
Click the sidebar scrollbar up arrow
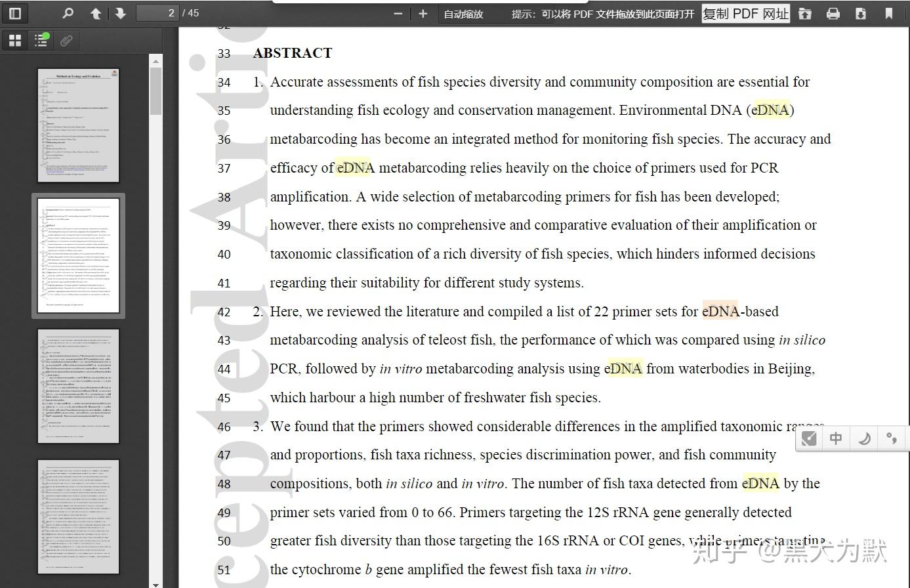[155, 62]
